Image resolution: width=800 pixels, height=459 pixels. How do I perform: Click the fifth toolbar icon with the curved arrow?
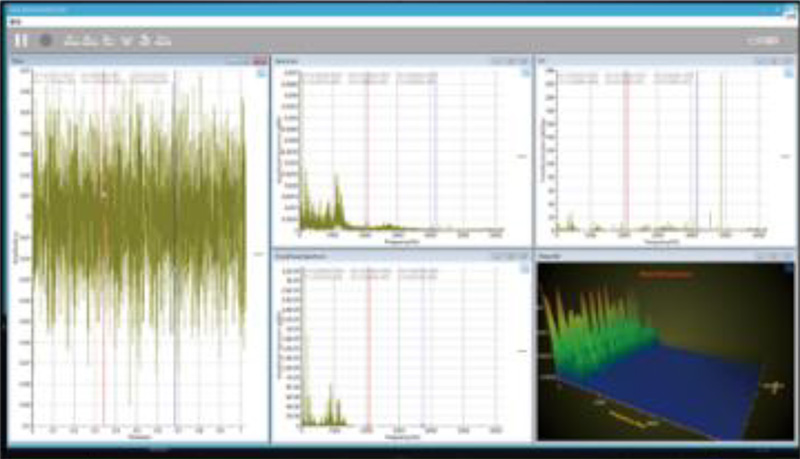click(x=144, y=40)
